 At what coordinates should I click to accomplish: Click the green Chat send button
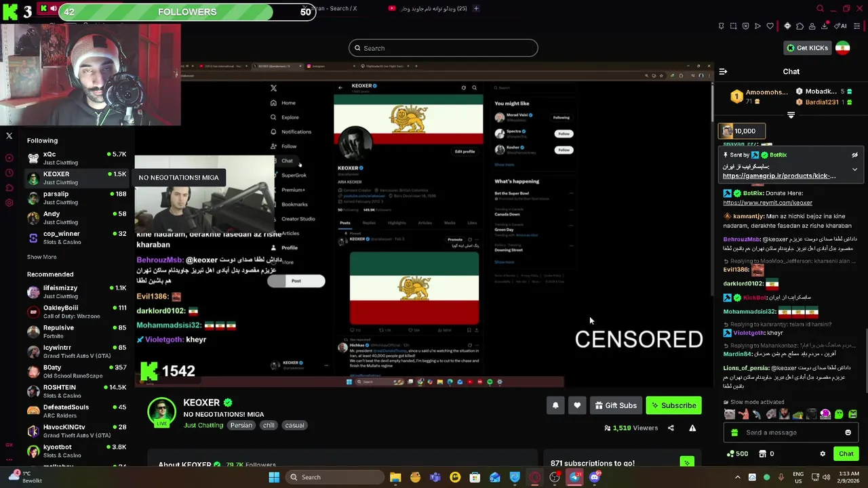coord(846,453)
